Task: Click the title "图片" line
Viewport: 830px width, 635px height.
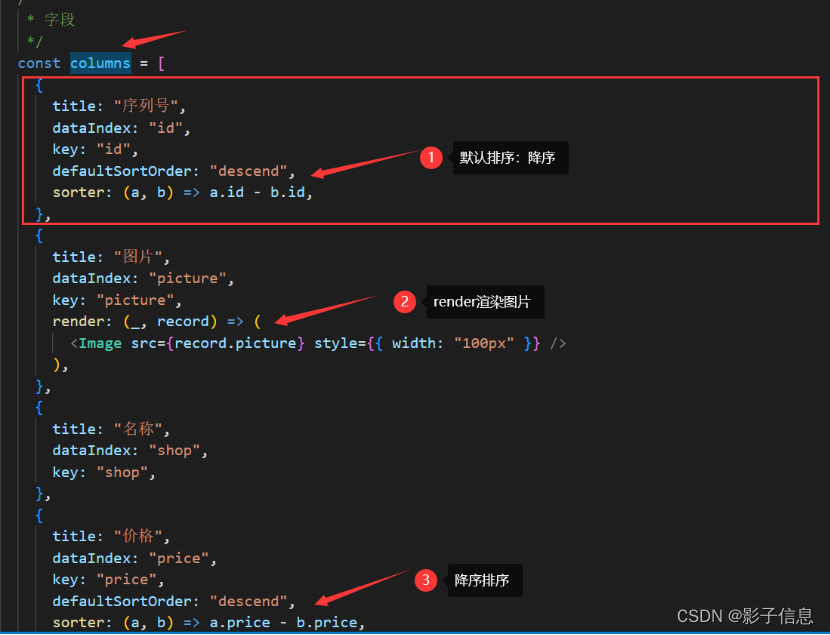Action: coord(111,257)
